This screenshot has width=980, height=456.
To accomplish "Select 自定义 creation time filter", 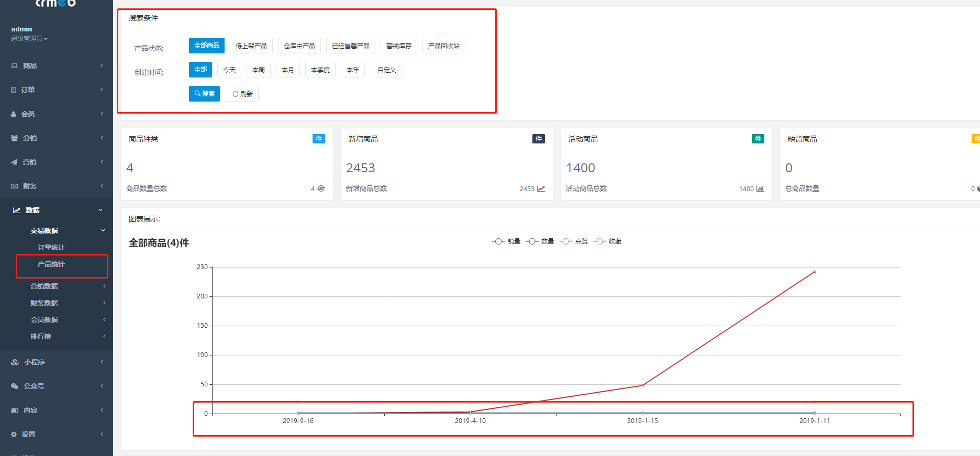I will [x=387, y=70].
